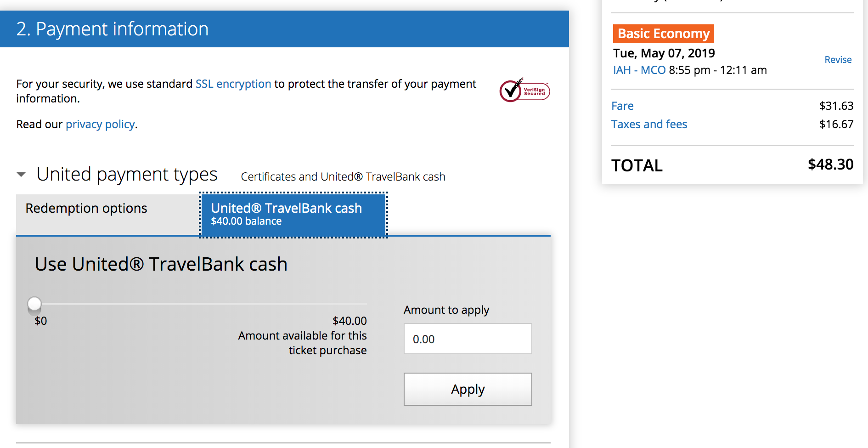Select the United TravelBank cash tab
868x448 pixels.
tap(293, 215)
